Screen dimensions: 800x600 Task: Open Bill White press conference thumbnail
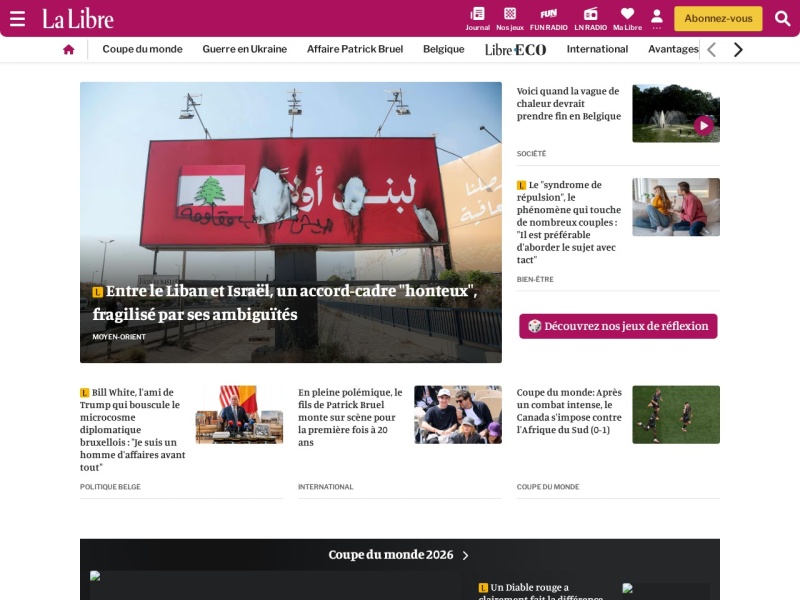pyautogui.click(x=239, y=415)
